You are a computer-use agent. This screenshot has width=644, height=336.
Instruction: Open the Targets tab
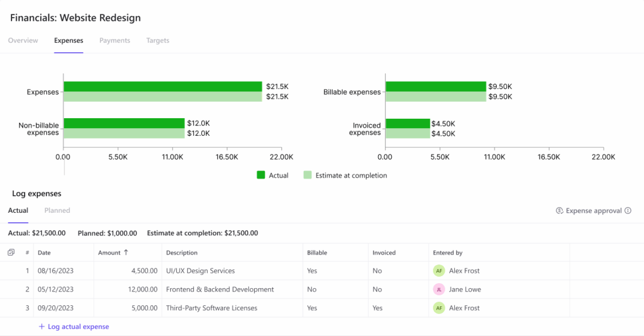[x=158, y=40]
